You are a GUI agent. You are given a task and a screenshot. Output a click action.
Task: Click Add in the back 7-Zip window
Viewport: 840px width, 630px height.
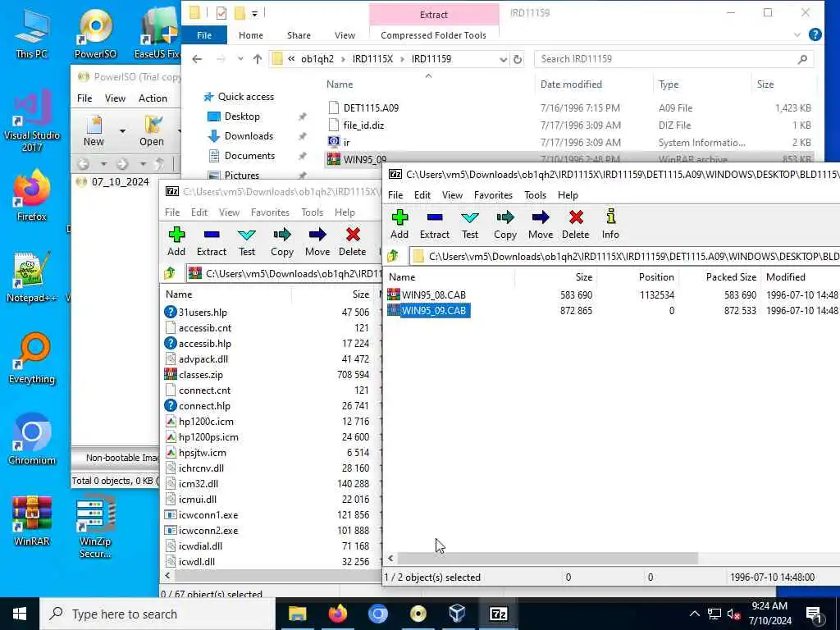pos(176,242)
